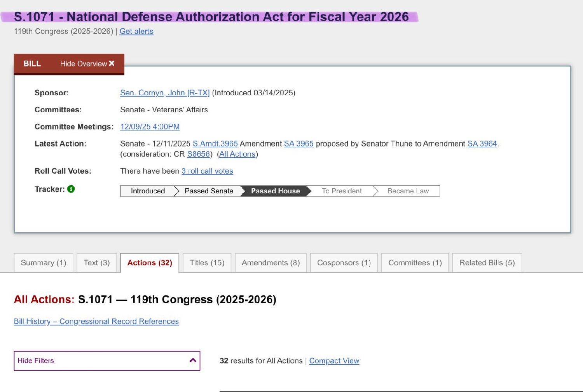This screenshot has width=583, height=392.
Task: Open Bill History Congressional Record References
Action: [x=96, y=322]
